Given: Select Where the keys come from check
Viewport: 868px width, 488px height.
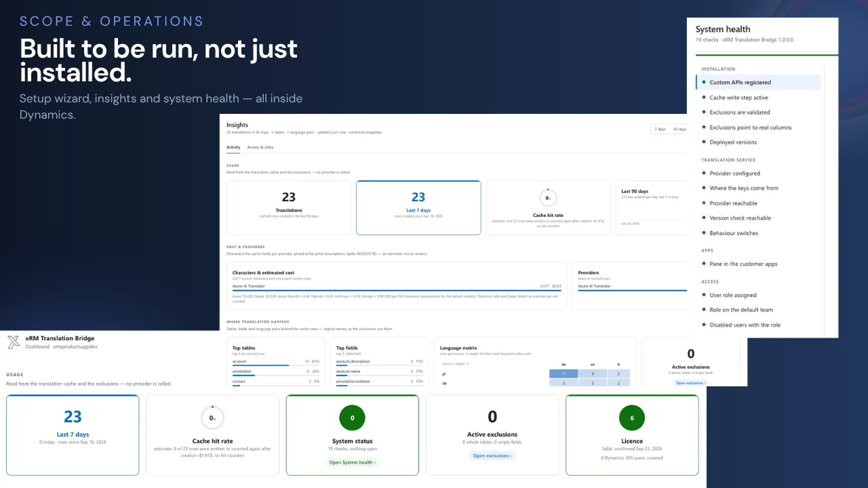Looking at the screenshot, I should pyautogui.click(x=758, y=188).
